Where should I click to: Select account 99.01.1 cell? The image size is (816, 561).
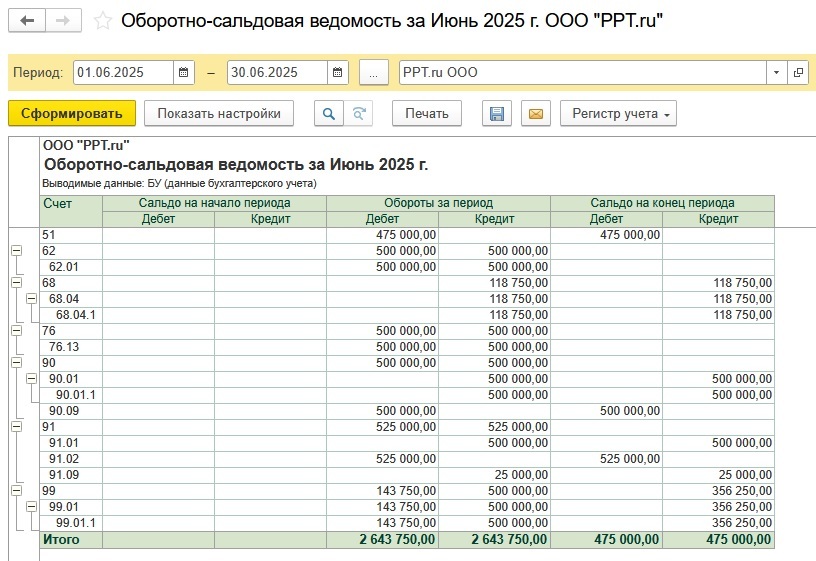click(71, 523)
